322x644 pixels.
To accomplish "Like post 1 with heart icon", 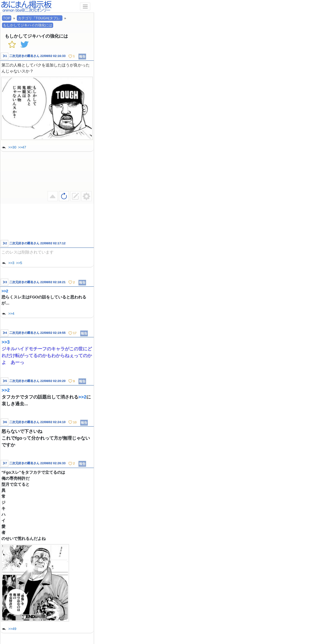I will click(x=70, y=56).
